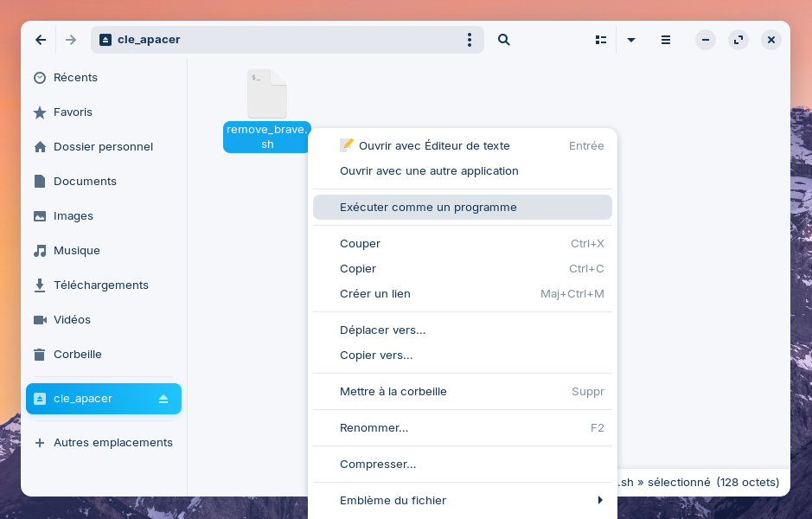This screenshot has height=519, width=812.
Task: Choose Renommer... in the context menu
Action: click(x=463, y=428)
